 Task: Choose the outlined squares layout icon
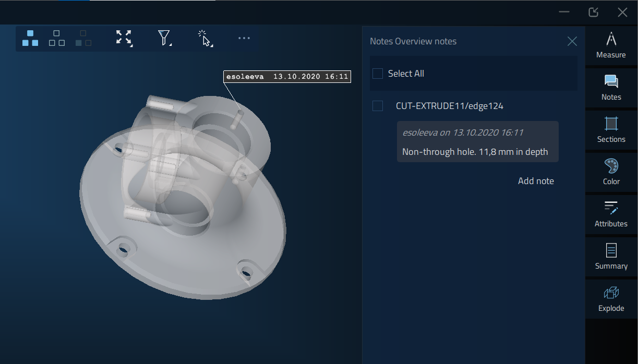57,38
